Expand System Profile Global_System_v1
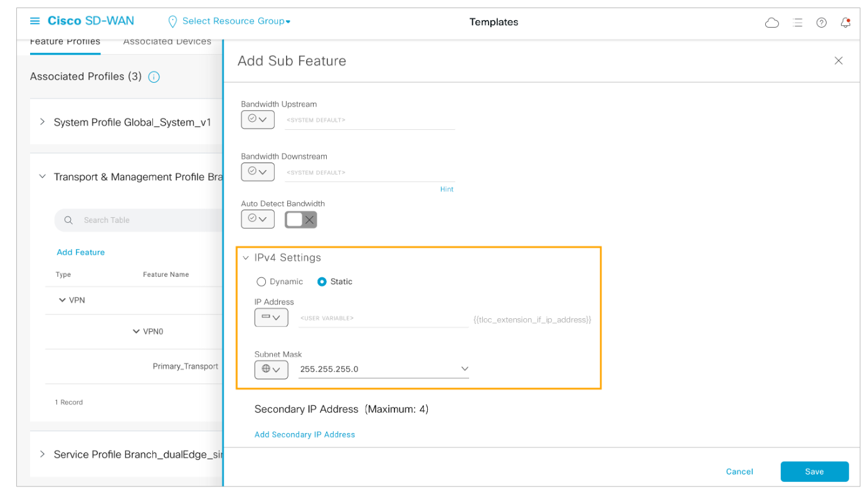 coord(43,122)
